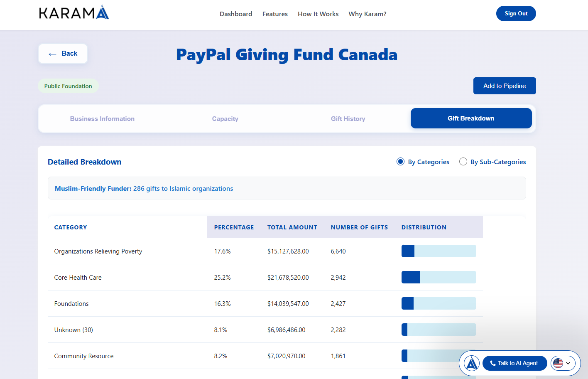Click distribution bar for Organizations Relieving Poverty
This screenshot has height=379, width=588.
pos(439,251)
